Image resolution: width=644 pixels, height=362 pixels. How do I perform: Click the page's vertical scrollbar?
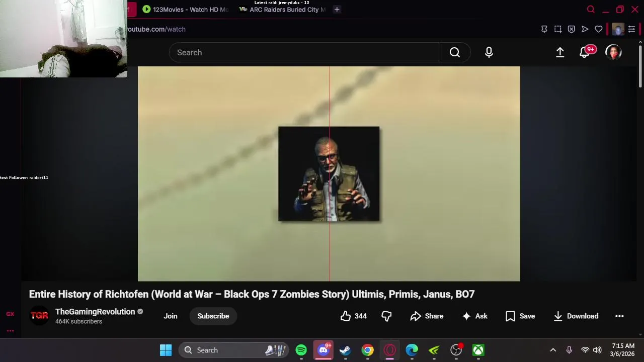[x=640, y=65]
